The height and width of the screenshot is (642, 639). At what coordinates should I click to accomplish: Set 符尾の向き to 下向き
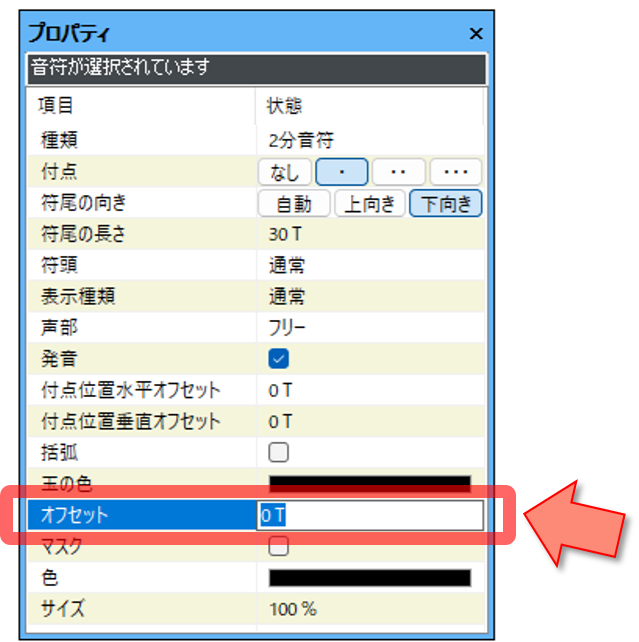coord(446,204)
